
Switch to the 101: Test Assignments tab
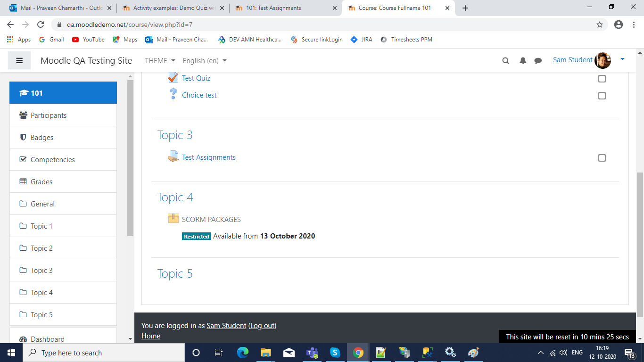[x=286, y=8]
